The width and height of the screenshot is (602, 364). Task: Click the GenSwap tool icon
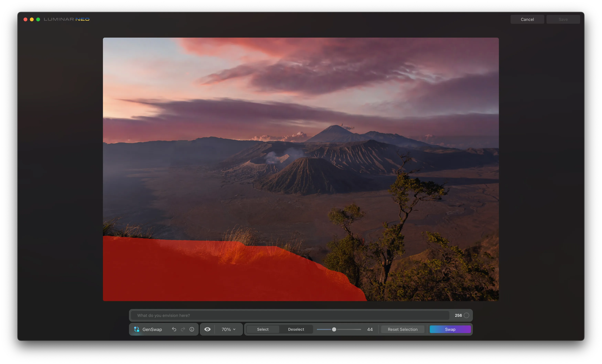[137, 329]
